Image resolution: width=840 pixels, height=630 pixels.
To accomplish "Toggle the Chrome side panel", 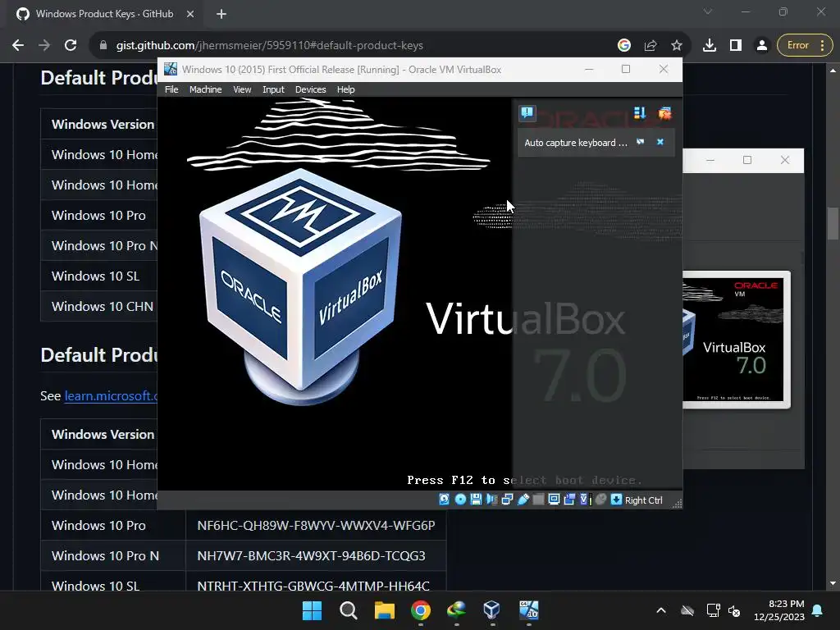I will pyautogui.click(x=736, y=46).
